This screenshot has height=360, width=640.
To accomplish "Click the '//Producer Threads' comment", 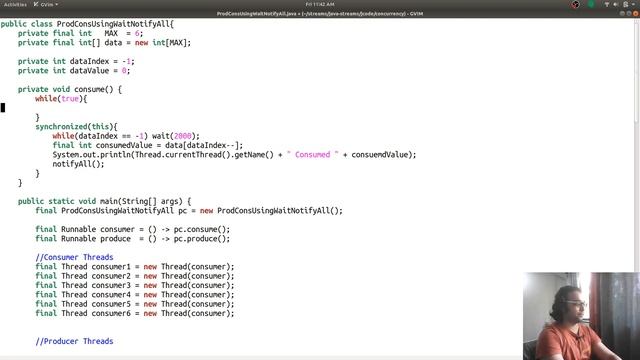I will tap(74, 342).
